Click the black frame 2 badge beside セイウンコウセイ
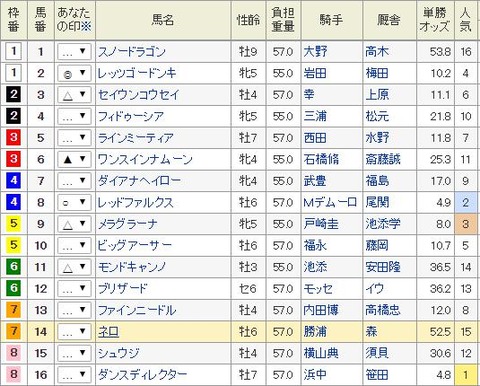The height and width of the screenshot is (386, 480). 13,94
